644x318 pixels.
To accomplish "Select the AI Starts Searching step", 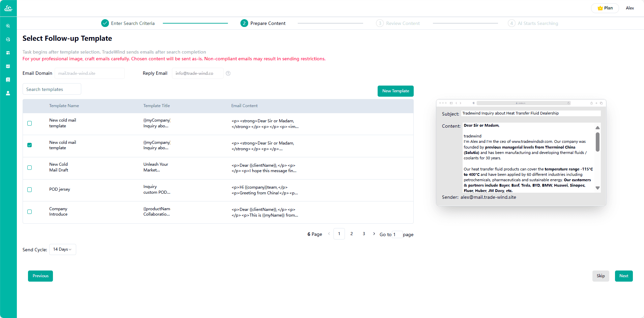I will tap(533, 23).
